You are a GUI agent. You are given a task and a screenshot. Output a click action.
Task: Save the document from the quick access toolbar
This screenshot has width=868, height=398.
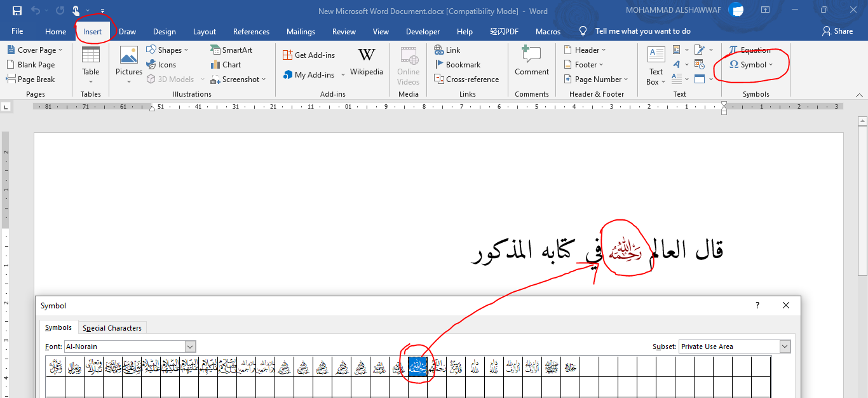(17, 11)
